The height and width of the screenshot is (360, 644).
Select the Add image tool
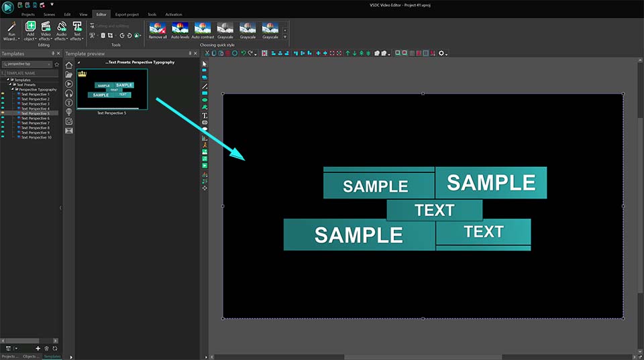tap(205, 152)
